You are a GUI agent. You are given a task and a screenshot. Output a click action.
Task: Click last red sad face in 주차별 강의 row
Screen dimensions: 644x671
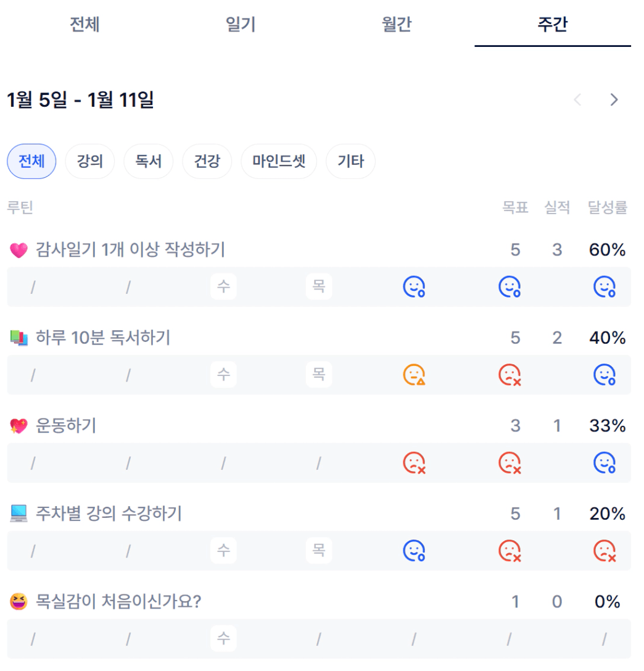pyautogui.click(x=605, y=551)
